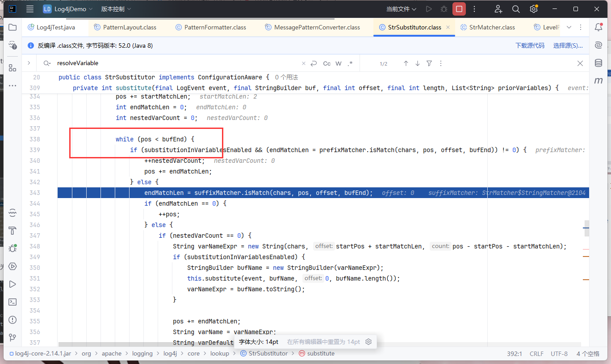The image size is (611, 364).
Task: Click the 下载源代码 link
Action: tap(530, 45)
